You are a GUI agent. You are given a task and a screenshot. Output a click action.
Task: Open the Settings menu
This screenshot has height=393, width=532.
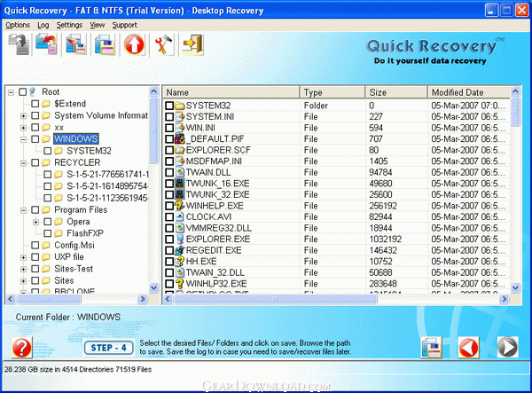pos(69,25)
